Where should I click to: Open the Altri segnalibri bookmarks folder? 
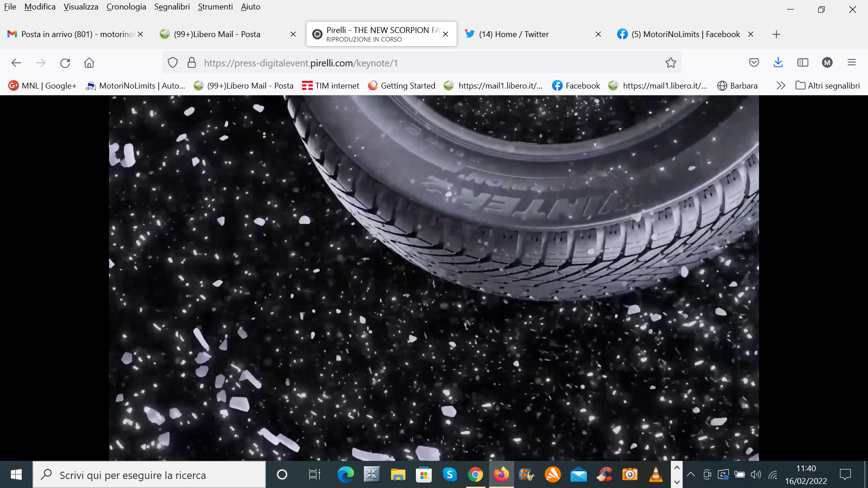(x=828, y=85)
